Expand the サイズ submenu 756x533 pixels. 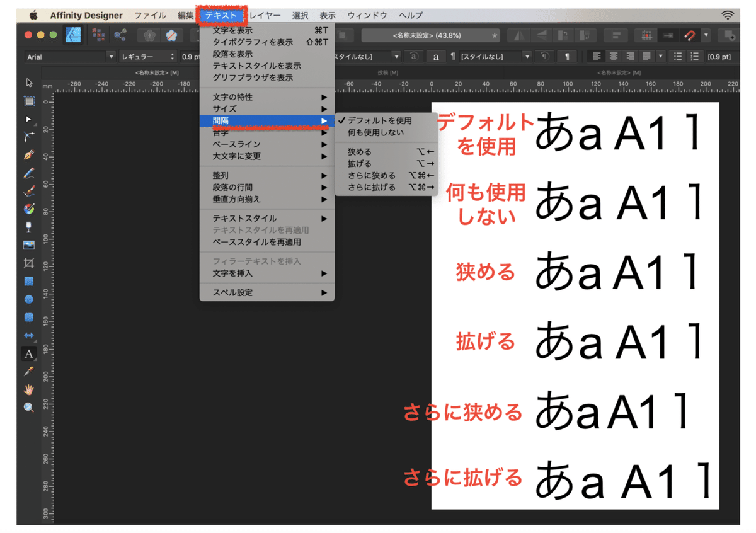[x=267, y=109]
